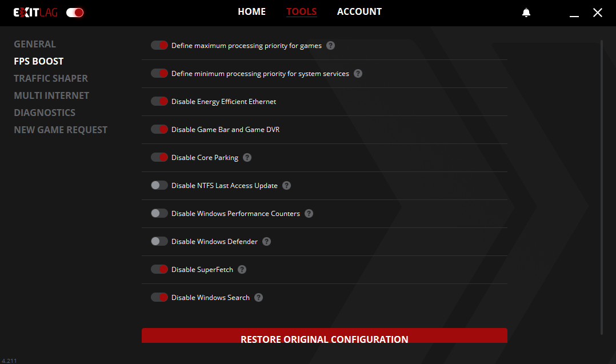Click help icon for Windows Performance Counters

tap(309, 214)
